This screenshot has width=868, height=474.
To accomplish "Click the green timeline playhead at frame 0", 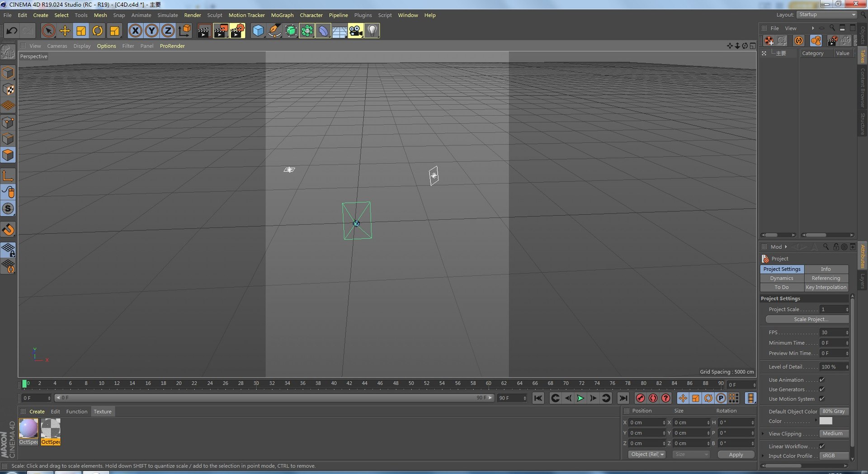I will 24,384.
